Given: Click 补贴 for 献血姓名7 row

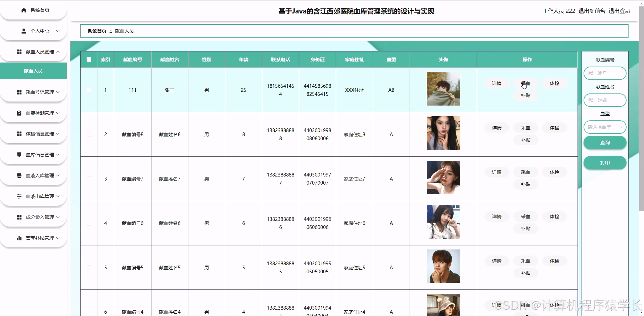Looking at the screenshot, I should 525,184.
